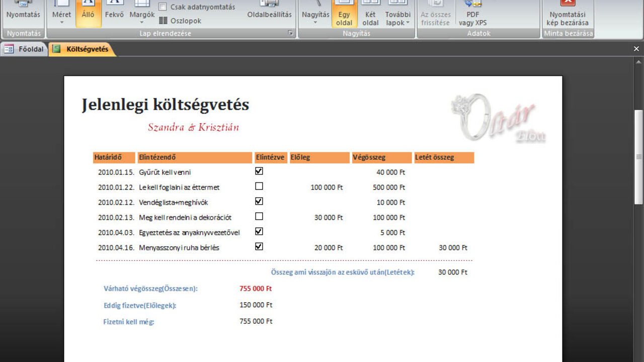
Task: Tick checkbox for Meg kell rendelni a dekorációt
Action: (259, 216)
